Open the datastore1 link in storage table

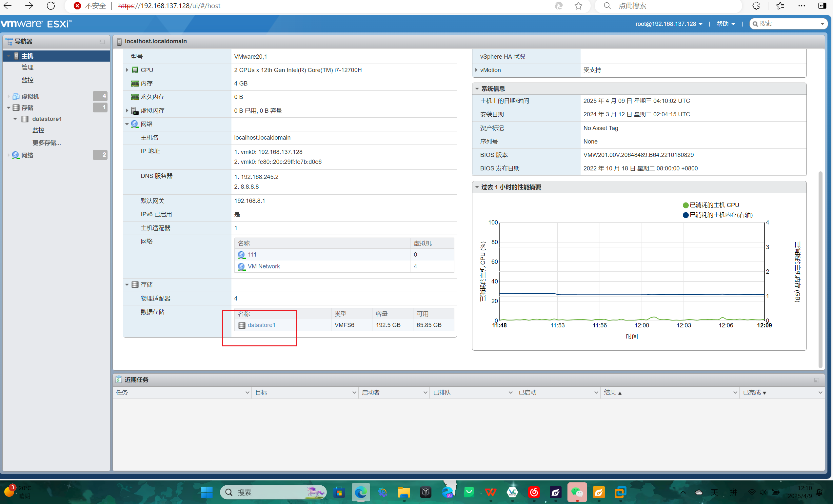261,325
